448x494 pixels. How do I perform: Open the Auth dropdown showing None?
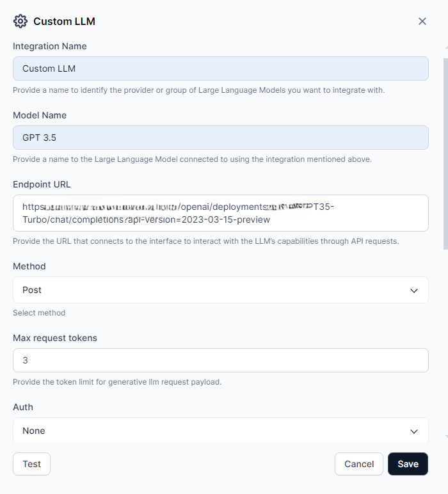pyautogui.click(x=221, y=430)
